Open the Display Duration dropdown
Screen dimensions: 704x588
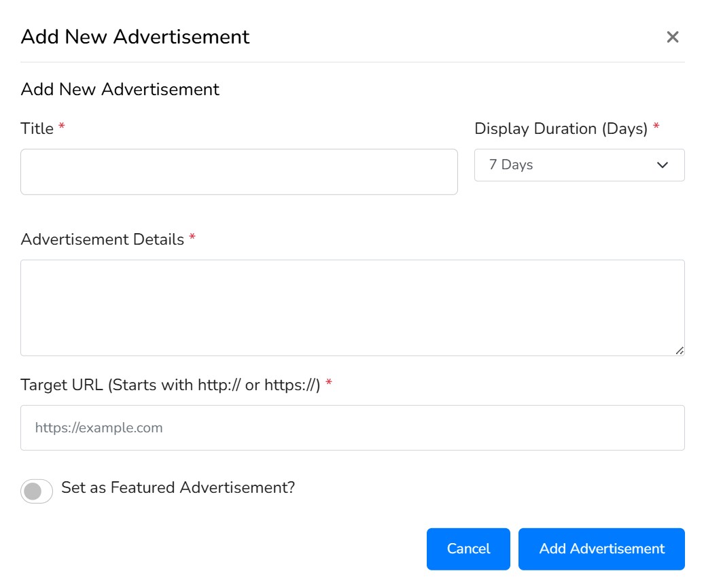(579, 165)
